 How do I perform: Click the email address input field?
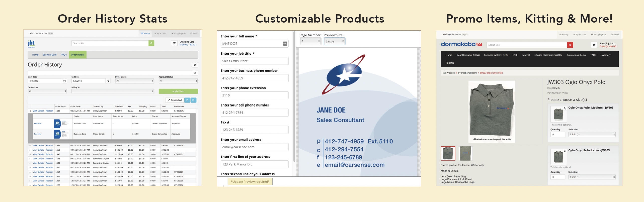point(255,147)
